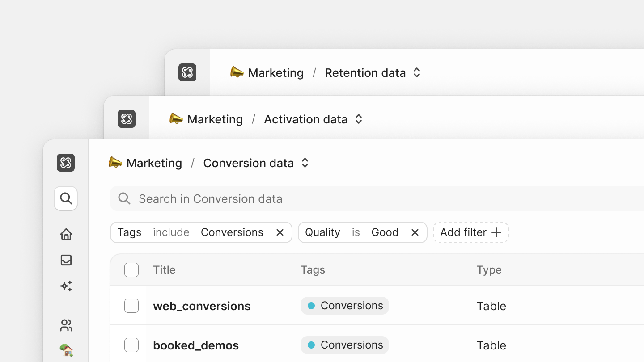Remove the Quality is Good filter
The image size is (644, 362).
pyautogui.click(x=415, y=232)
